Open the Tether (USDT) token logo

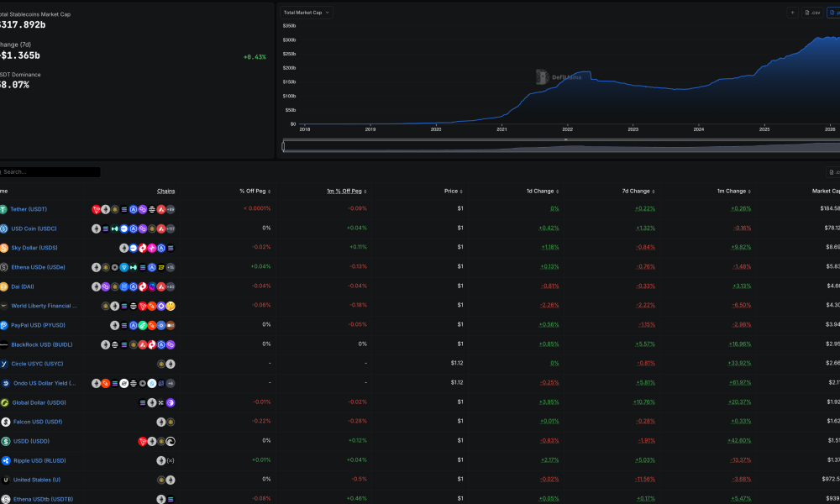coord(3,209)
